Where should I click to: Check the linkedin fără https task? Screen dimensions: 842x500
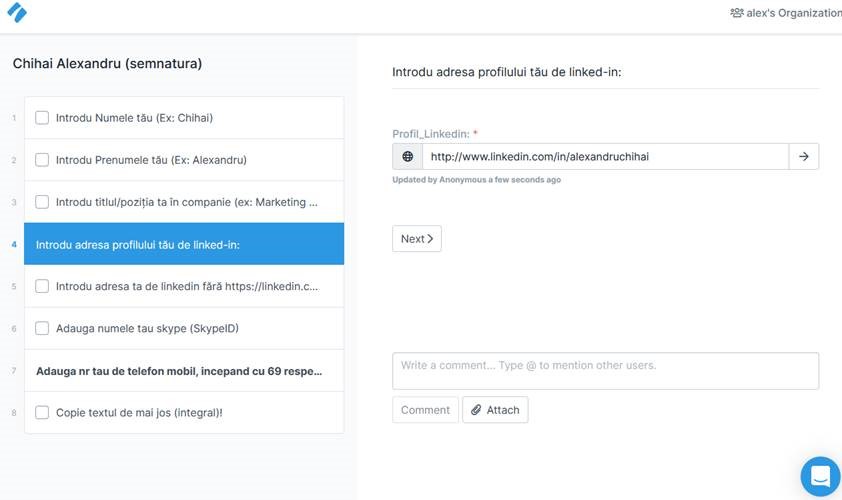point(42,286)
